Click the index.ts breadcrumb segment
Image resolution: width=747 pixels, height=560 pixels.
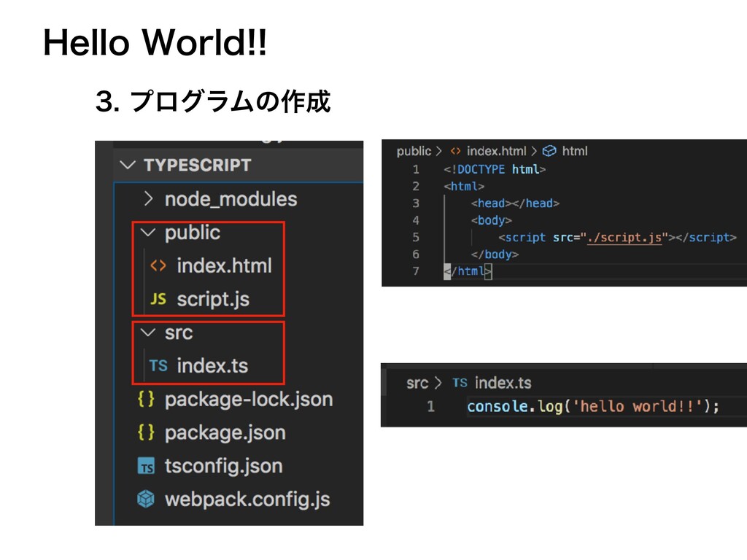point(503,383)
